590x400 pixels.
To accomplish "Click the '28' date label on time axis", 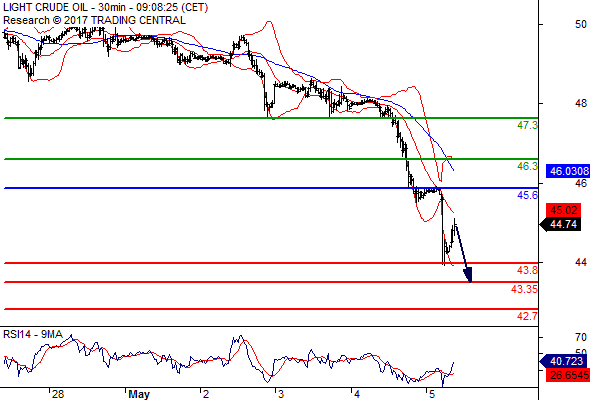I will tap(58, 394).
